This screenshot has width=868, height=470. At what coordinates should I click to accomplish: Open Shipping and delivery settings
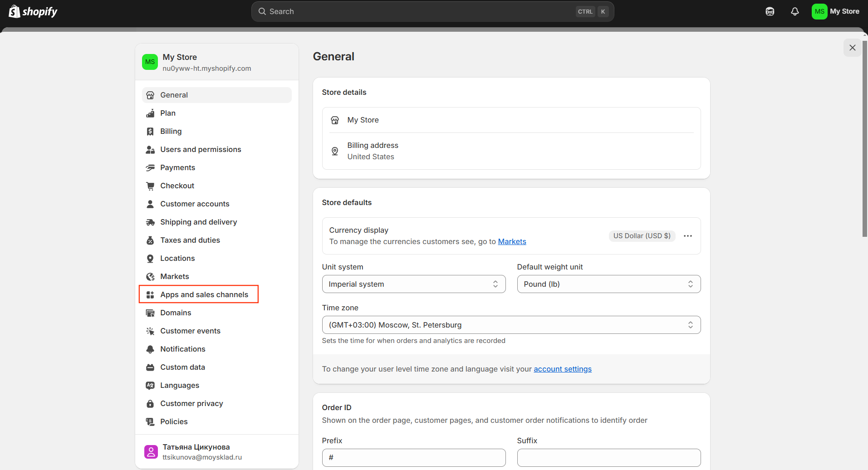pyautogui.click(x=217, y=222)
